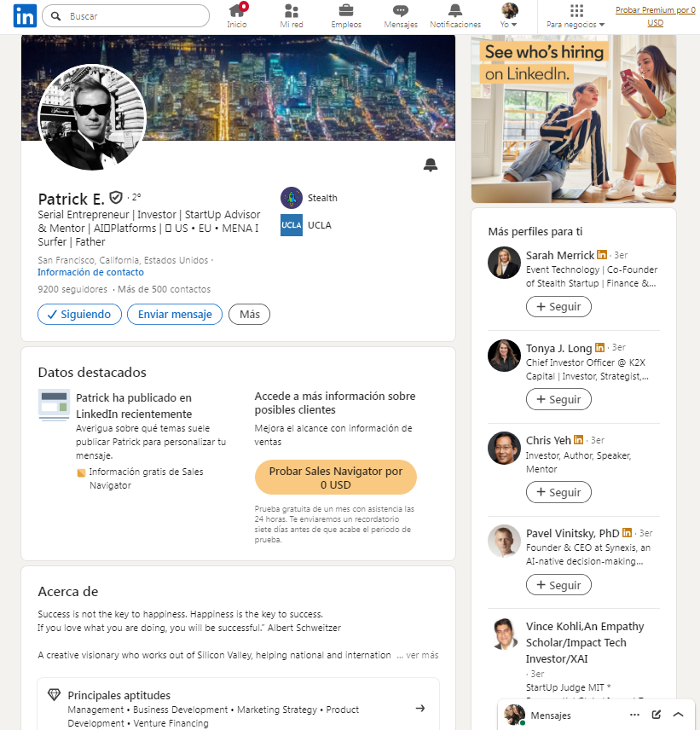Click the profile notification bell icon
This screenshot has height=730, width=700.
pyautogui.click(x=431, y=165)
